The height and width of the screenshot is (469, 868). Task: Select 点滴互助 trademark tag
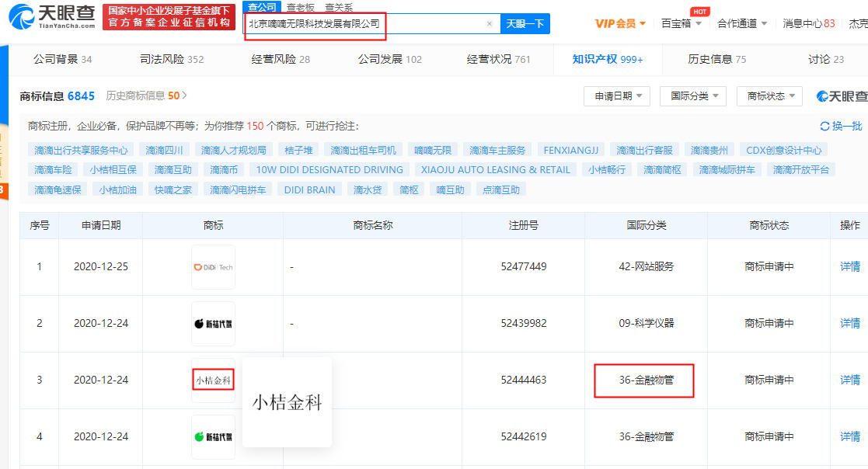pos(501,189)
